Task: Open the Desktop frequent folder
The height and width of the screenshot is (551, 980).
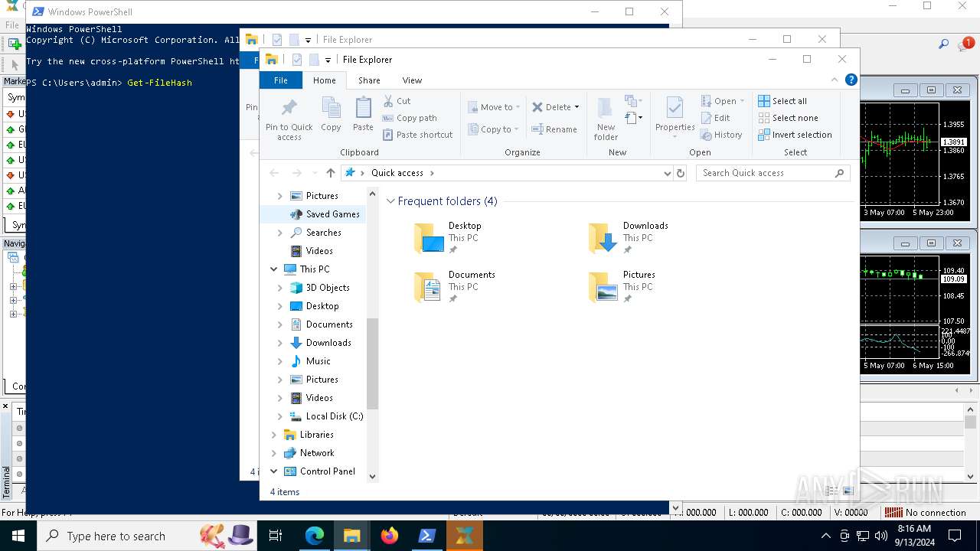Action: 448,238
